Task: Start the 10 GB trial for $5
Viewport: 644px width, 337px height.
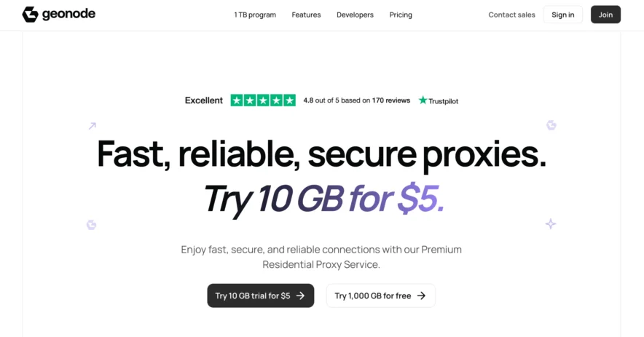Action: point(260,296)
